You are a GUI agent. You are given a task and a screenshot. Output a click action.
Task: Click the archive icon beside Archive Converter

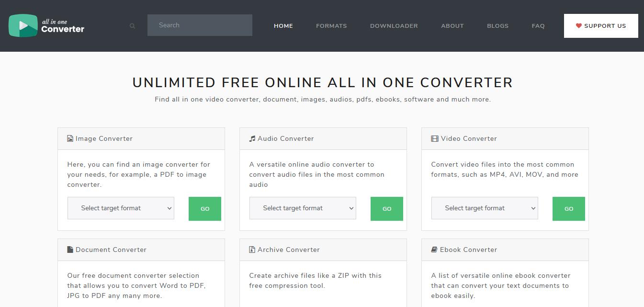click(x=251, y=250)
